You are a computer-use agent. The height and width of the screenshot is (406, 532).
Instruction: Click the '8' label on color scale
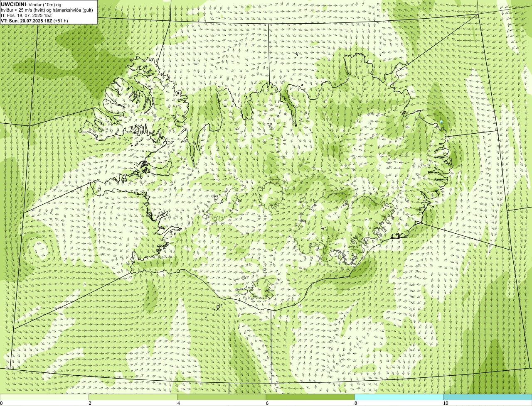tap(355, 403)
